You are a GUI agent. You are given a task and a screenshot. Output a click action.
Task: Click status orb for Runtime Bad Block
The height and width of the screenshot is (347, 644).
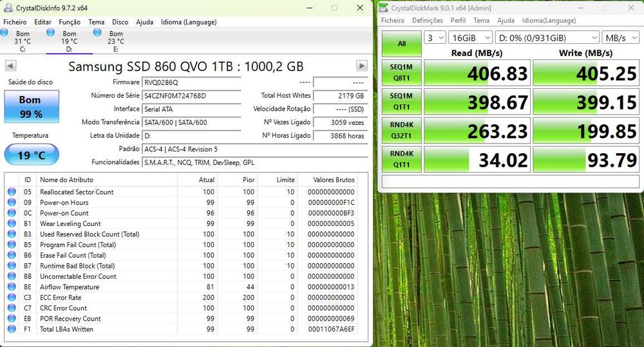click(x=12, y=266)
